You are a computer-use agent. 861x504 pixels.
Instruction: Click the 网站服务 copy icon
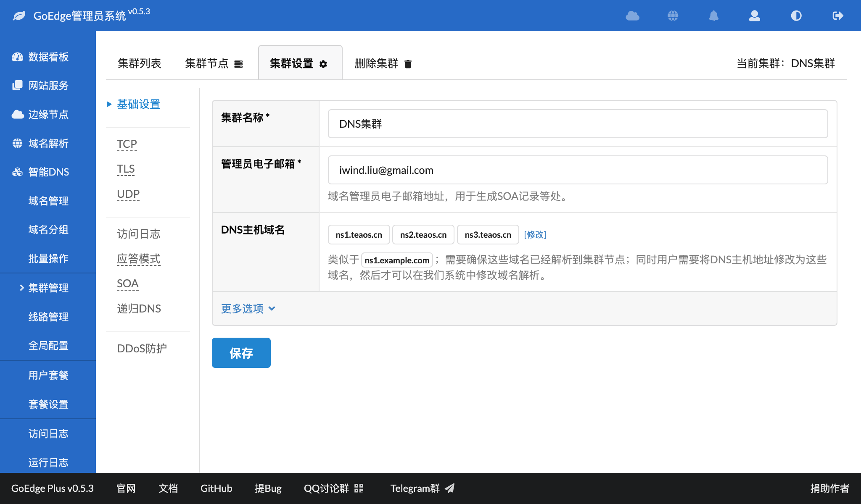click(18, 86)
